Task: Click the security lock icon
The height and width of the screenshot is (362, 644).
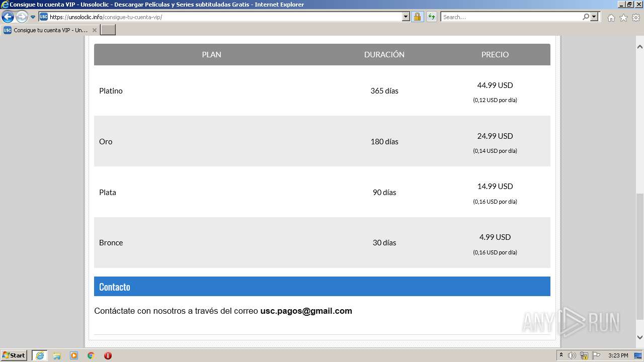Action: pyautogui.click(x=417, y=17)
